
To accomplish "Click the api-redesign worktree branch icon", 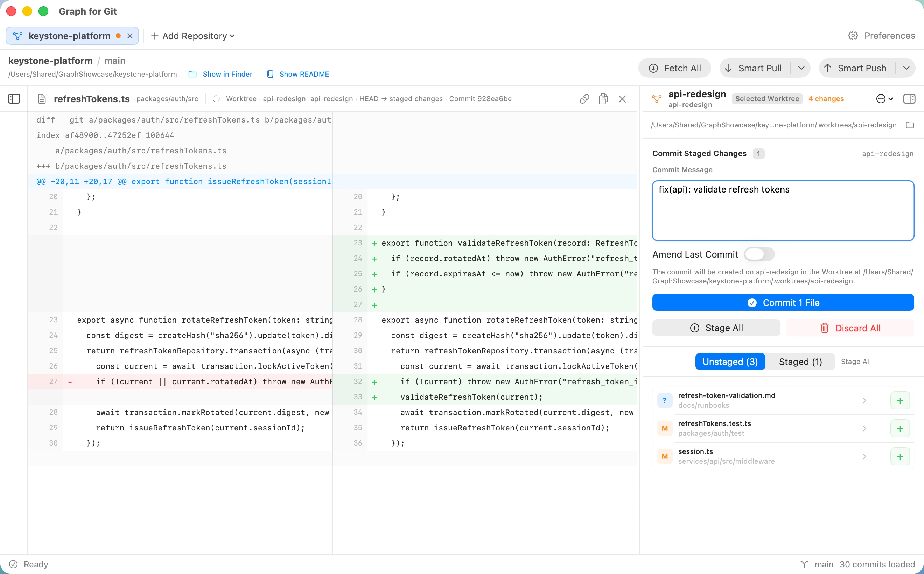I will [x=656, y=99].
